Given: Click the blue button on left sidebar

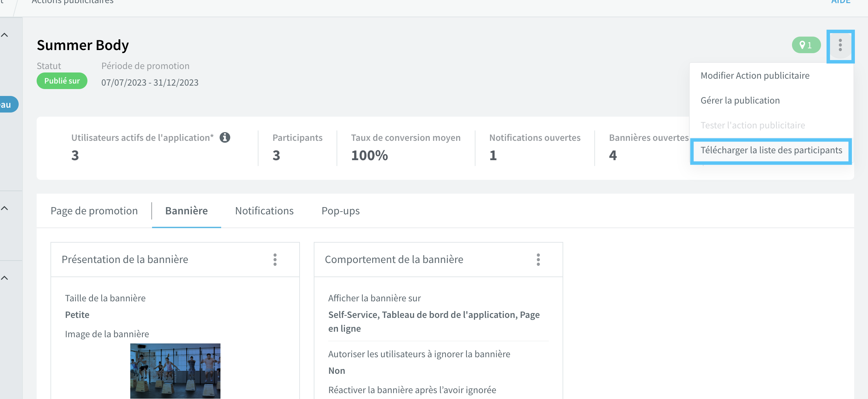Looking at the screenshot, I should [8, 104].
